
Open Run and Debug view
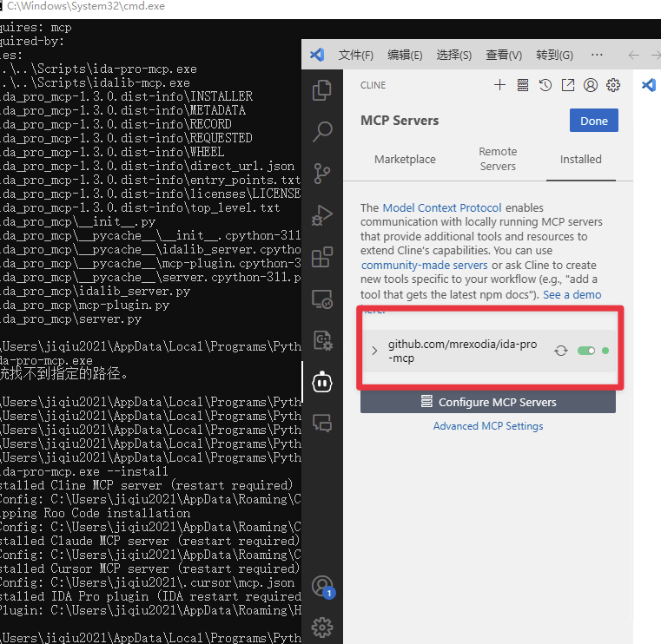pyautogui.click(x=322, y=214)
